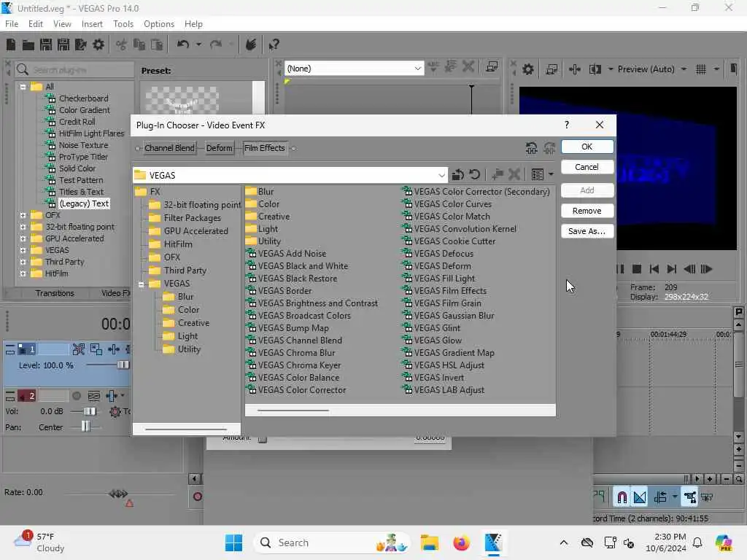747x560 pixels.
Task: Expand the GPU Accelerated folder in tree
Action: coord(23,238)
